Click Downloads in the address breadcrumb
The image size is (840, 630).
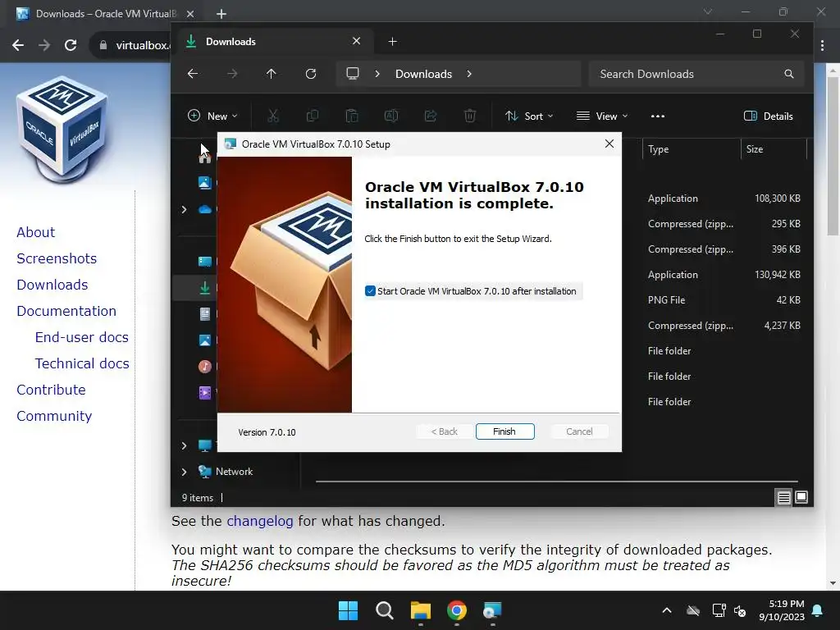pos(423,74)
